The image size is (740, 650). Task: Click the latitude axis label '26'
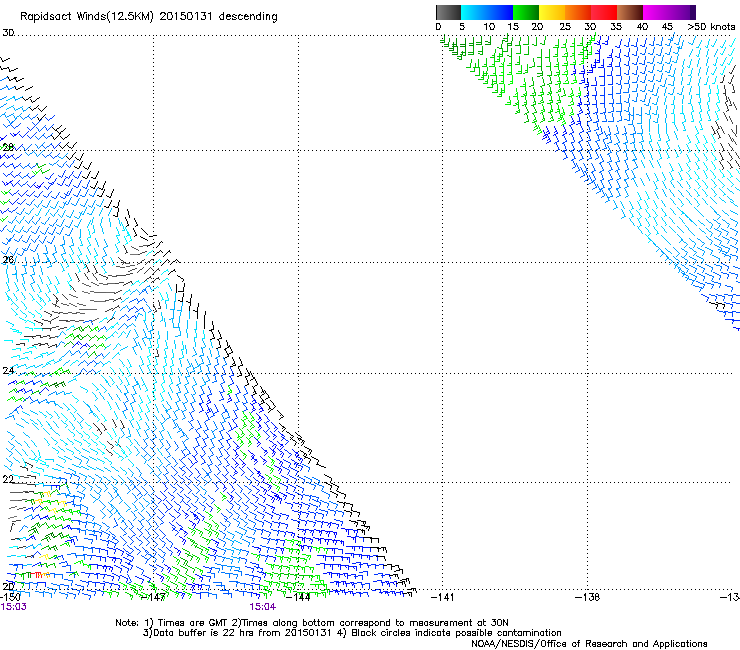[8, 260]
